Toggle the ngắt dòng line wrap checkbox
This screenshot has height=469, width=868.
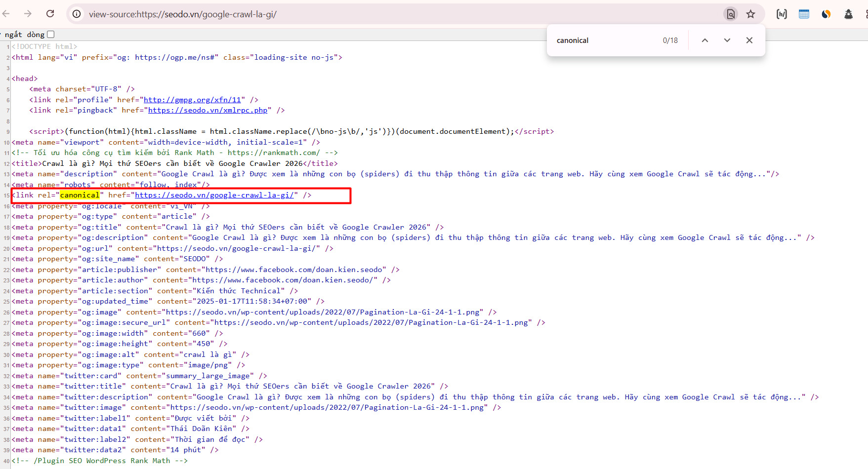[51, 35]
